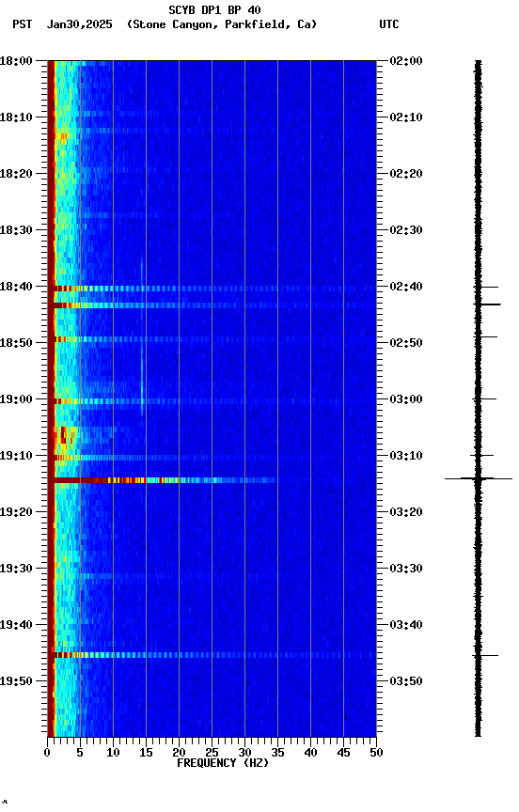Click the 02:50 UTC time label
This screenshot has width=519, height=812.
(406, 343)
